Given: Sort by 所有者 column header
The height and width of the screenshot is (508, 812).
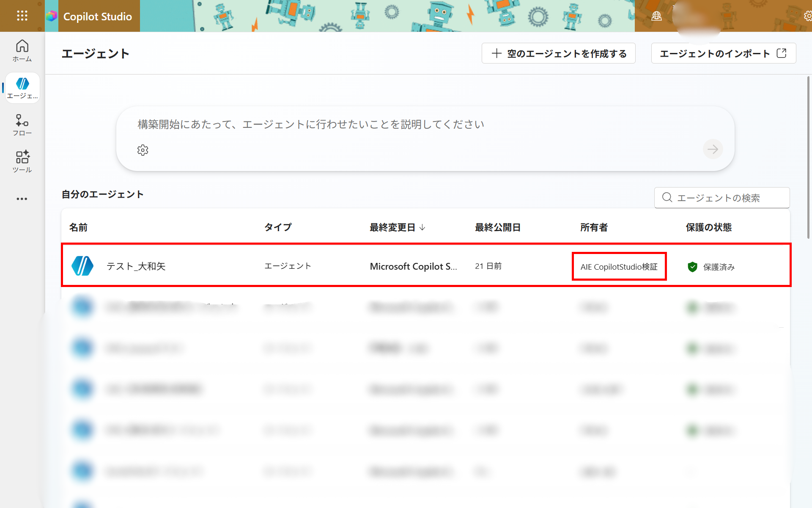Looking at the screenshot, I should pos(594,227).
